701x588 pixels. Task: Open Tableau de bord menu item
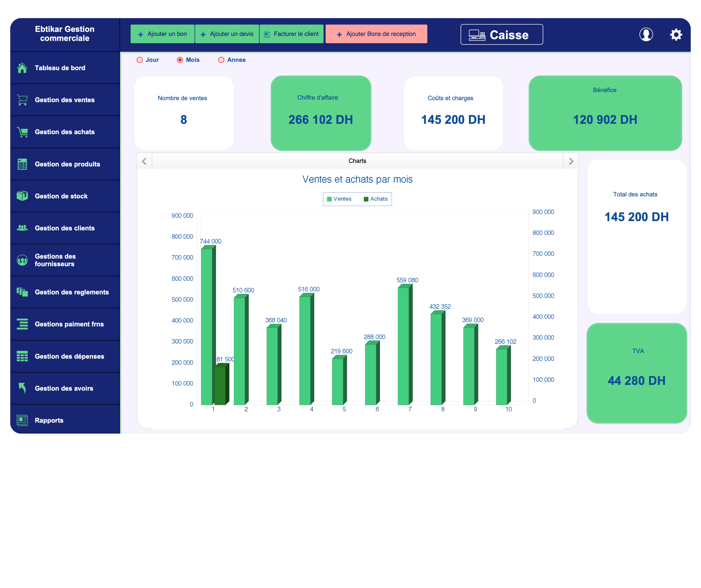65,68
